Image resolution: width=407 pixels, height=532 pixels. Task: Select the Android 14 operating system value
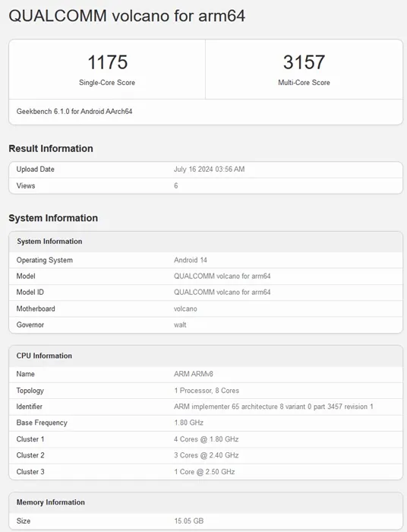[191, 260]
